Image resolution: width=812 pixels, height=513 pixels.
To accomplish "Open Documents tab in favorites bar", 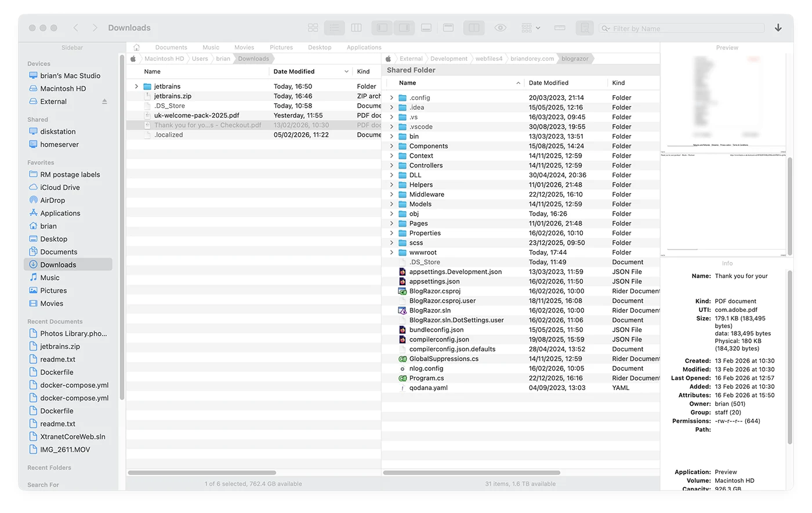I will point(171,48).
